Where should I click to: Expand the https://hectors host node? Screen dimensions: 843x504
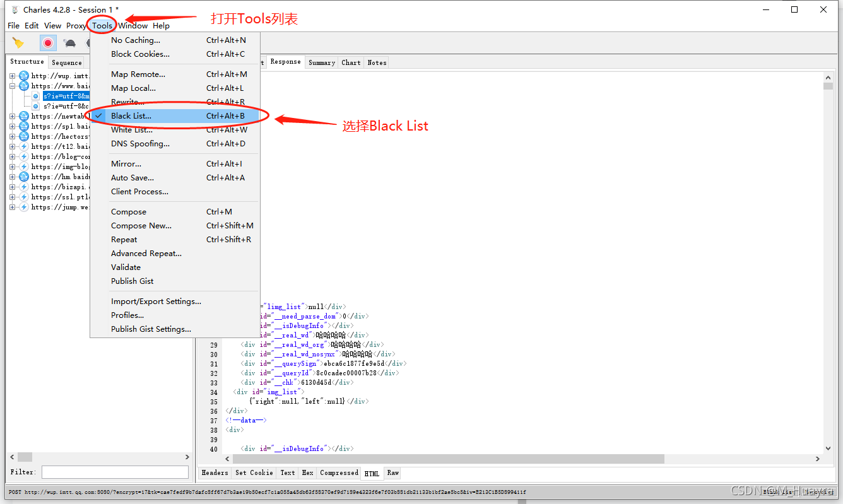(13, 136)
